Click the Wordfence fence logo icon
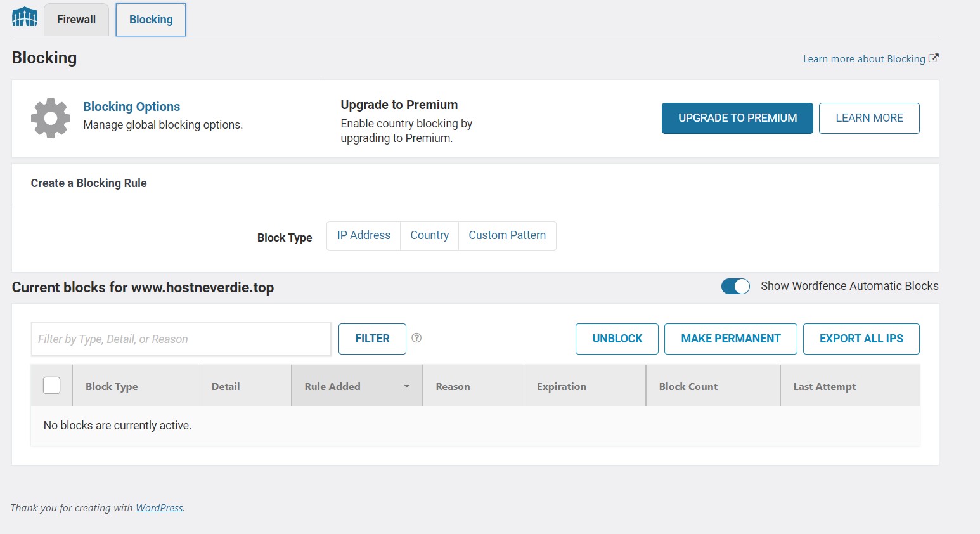Screen dimensions: 980x534 pyautogui.click(x=25, y=17)
